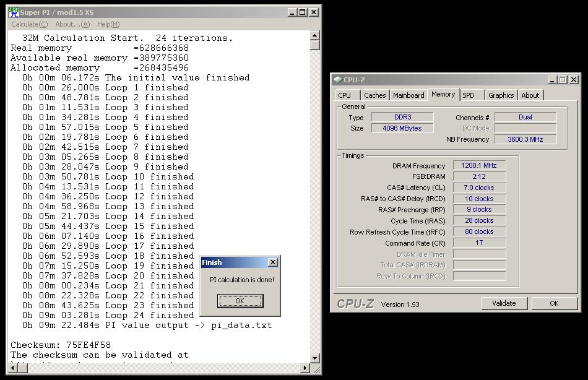
Task: Click the 'Loop 1 finished' line
Action: pyautogui.click(x=105, y=87)
